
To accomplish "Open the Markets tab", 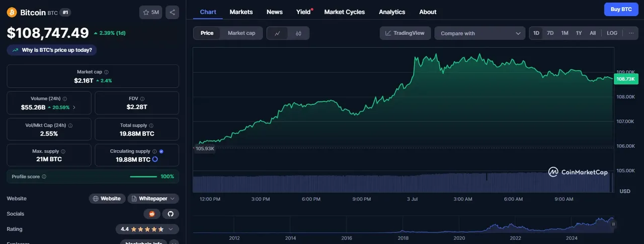I will coord(241,12).
